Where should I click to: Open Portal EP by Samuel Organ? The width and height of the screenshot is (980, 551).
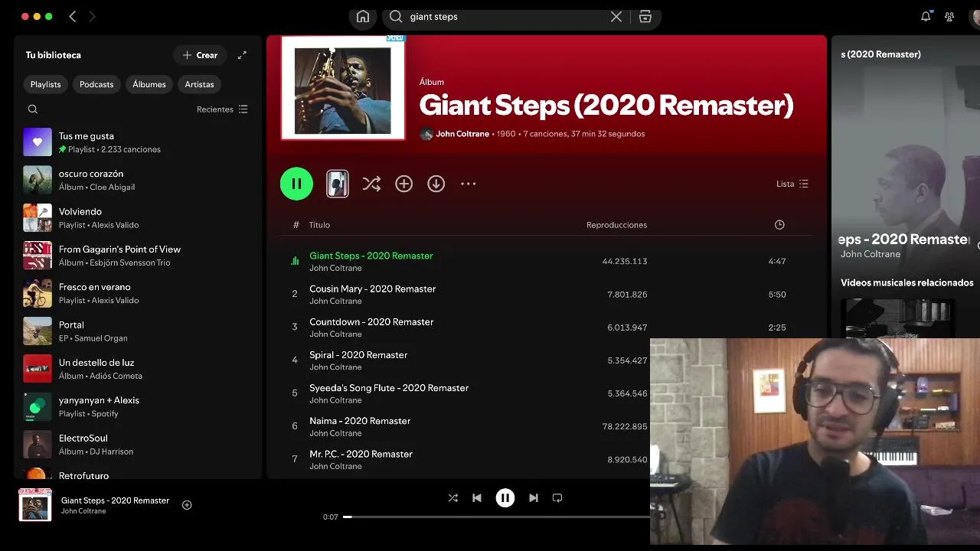[138, 331]
